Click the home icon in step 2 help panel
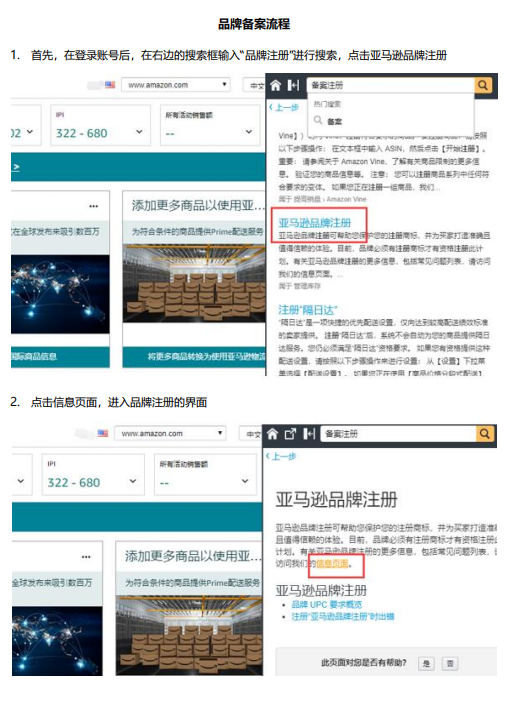The image size is (526, 712). coord(272,434)
